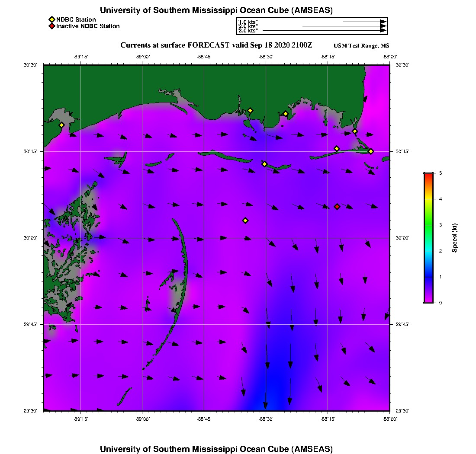Click the -88°30' longitude label on top axis
Image resolution: width=476 pixels, height=454 pixels.
pyautogui.click(x=266, y=56)
